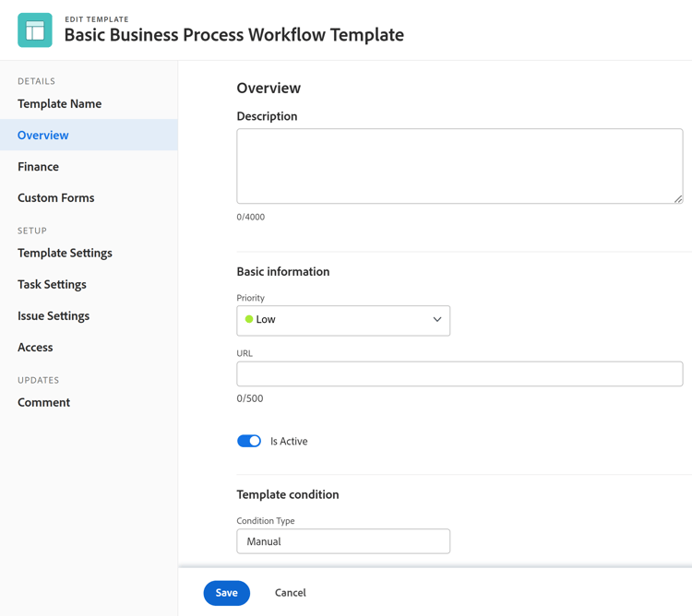692x616 pixels.
Task: Toggle the Is Active switch
Action: click(x=249, y=441)
